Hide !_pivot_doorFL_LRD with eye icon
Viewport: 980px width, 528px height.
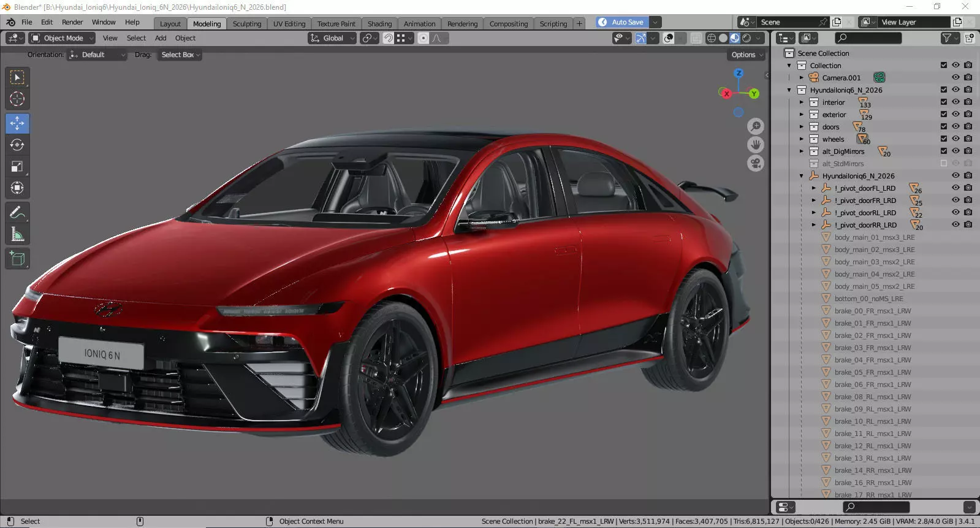pyautogui.click(x=955, y=188)
